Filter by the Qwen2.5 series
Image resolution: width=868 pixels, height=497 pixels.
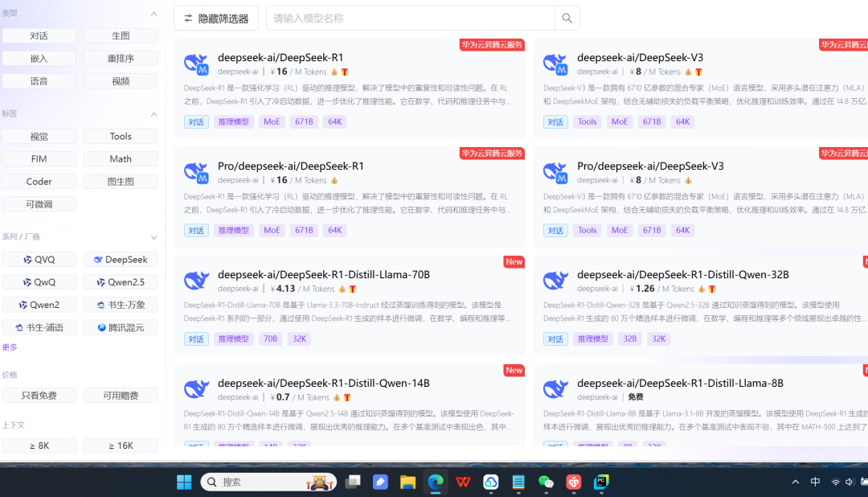click(x=121, y=282)
